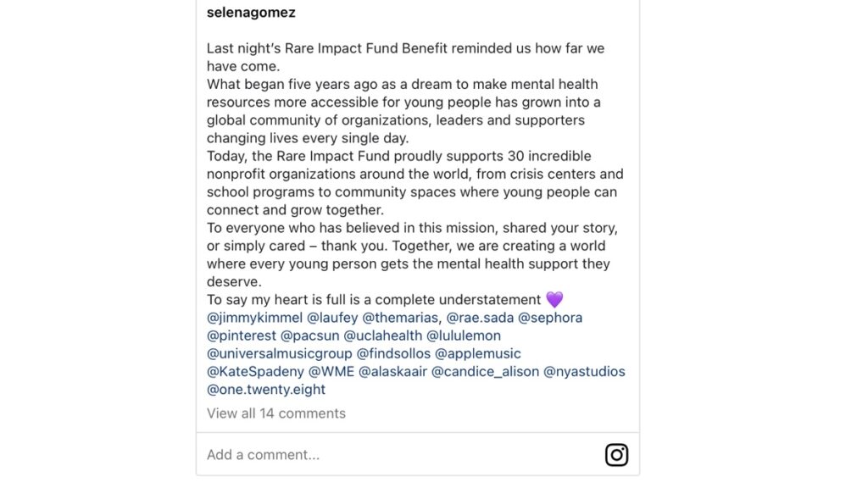Click the @lululemon mention
Image resolution: width=868 pixels, height=488 pixels.
coord(464,335)
